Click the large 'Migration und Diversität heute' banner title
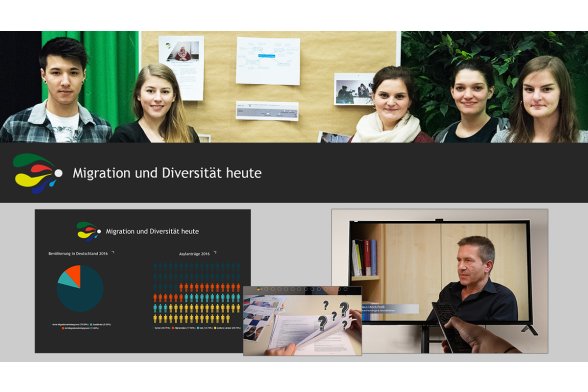 pyautogui.click(x=167, y=173)
